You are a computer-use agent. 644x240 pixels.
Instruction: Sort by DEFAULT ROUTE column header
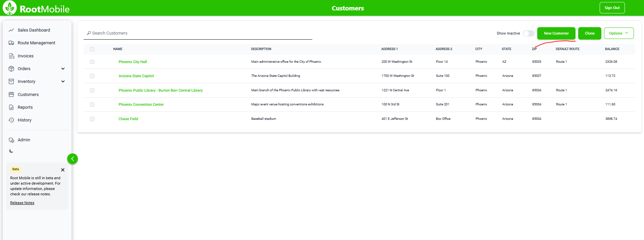[x=567, y=49]
